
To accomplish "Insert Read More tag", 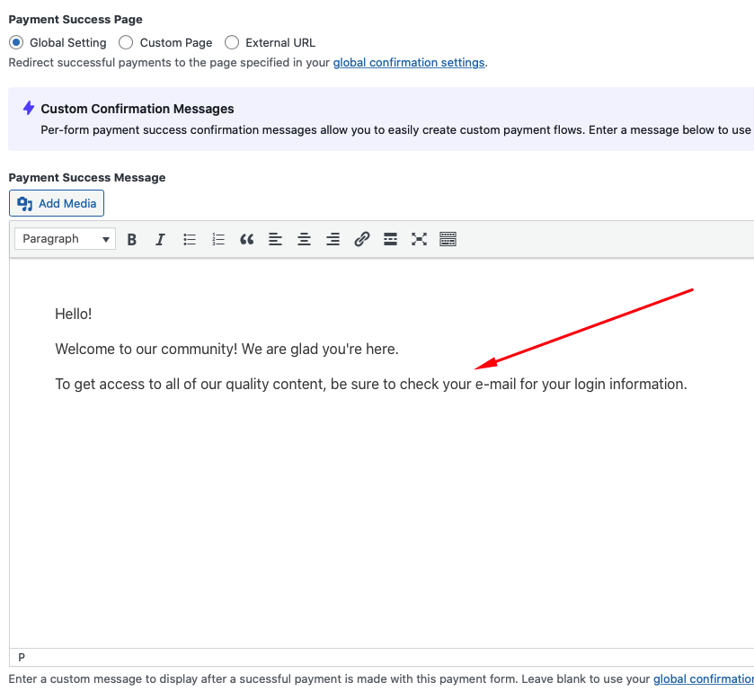I will 391,239.
